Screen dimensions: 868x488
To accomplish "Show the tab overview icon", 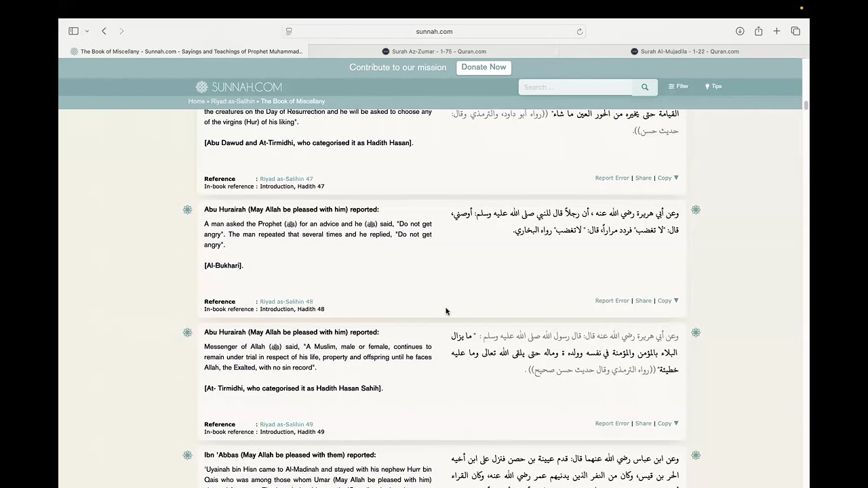I will (795, 31).
